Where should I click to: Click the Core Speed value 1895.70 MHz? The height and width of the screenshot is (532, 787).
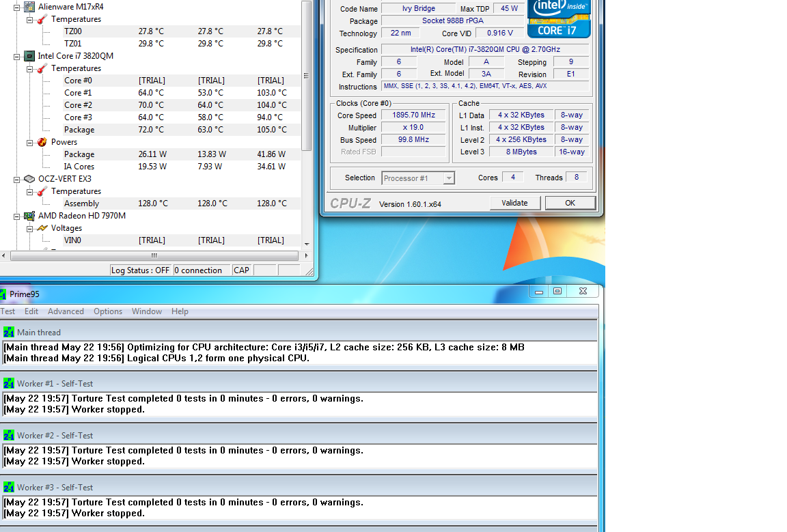tap(413, 115)
